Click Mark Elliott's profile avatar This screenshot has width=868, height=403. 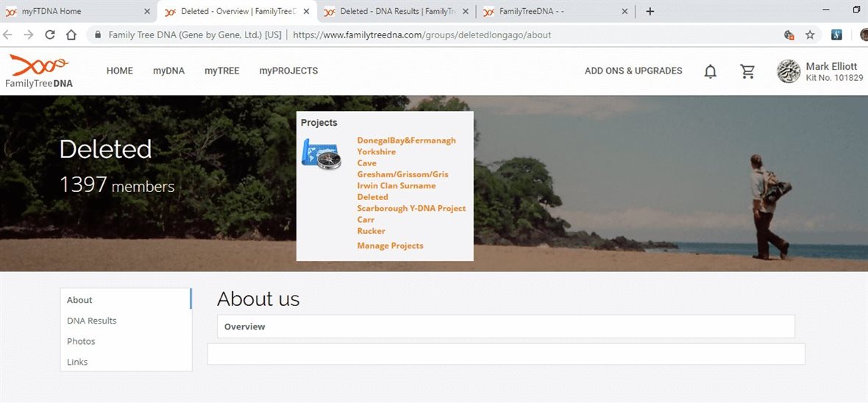[x=789, y=71]
